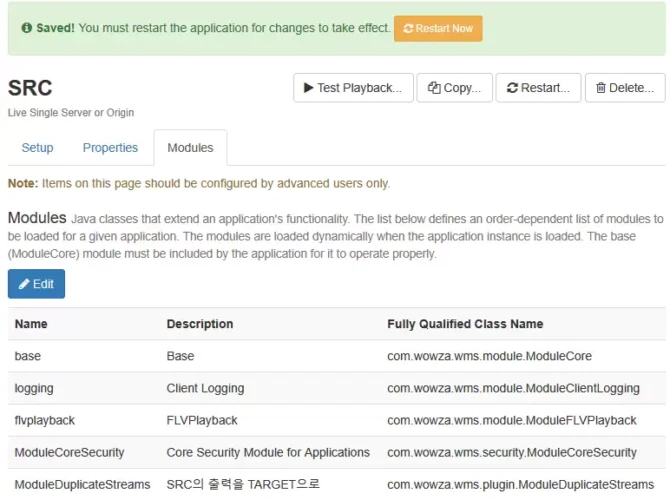
Task: Select the logging module row
Action: [336, 388]
